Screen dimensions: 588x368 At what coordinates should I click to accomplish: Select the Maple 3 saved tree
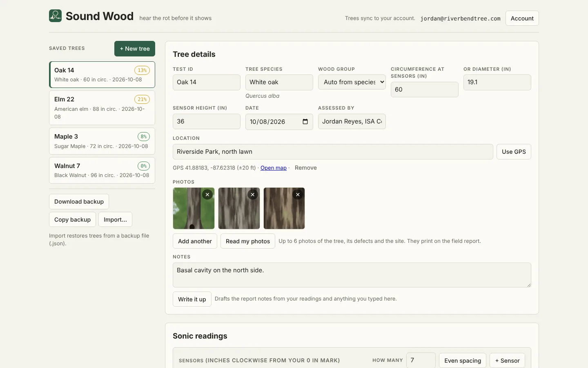tap(102, 141)
